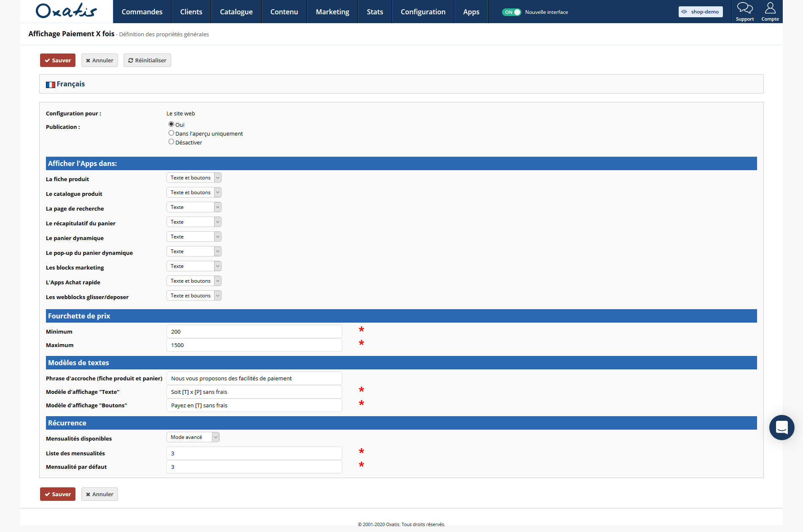
Task: Click the eye icon in shop-demo
Action: (685, 12)
